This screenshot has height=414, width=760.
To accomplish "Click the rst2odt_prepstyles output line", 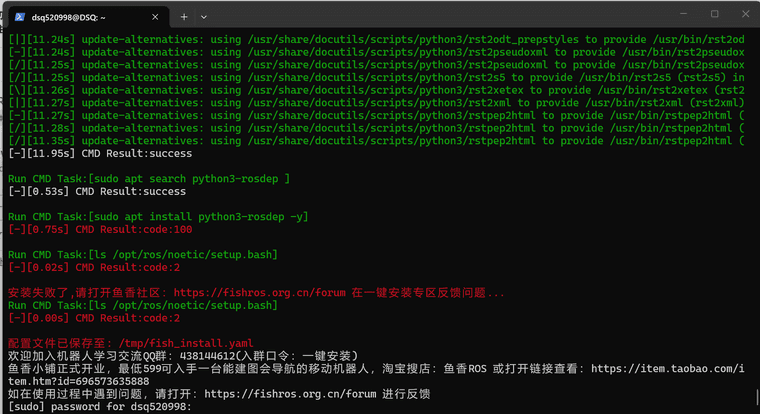I will tap(376, 40).
